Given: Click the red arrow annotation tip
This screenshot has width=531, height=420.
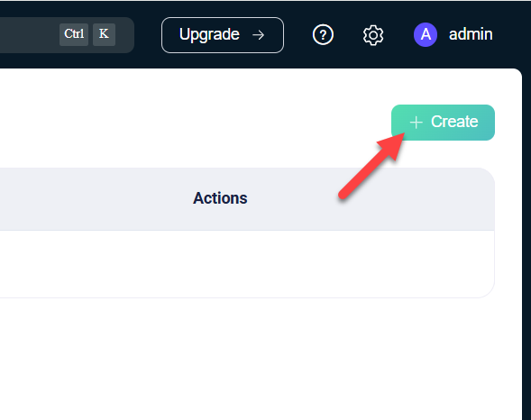Looking at the screenshot, I should point(402,135).
